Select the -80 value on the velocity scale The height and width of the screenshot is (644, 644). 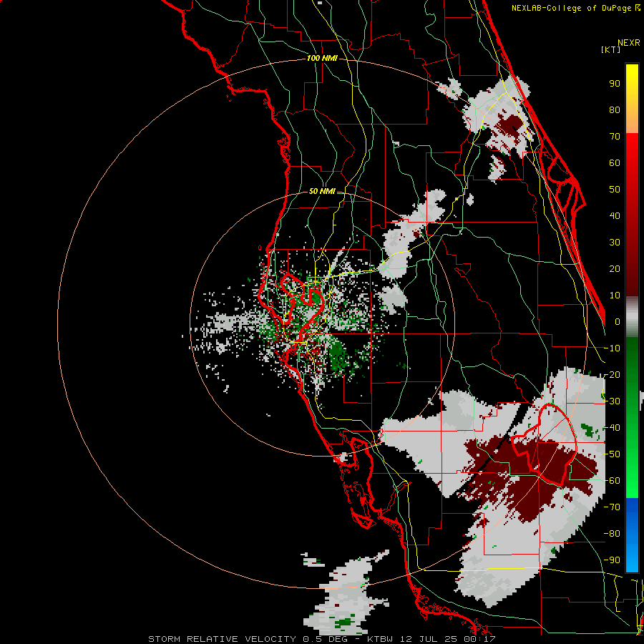612,534
